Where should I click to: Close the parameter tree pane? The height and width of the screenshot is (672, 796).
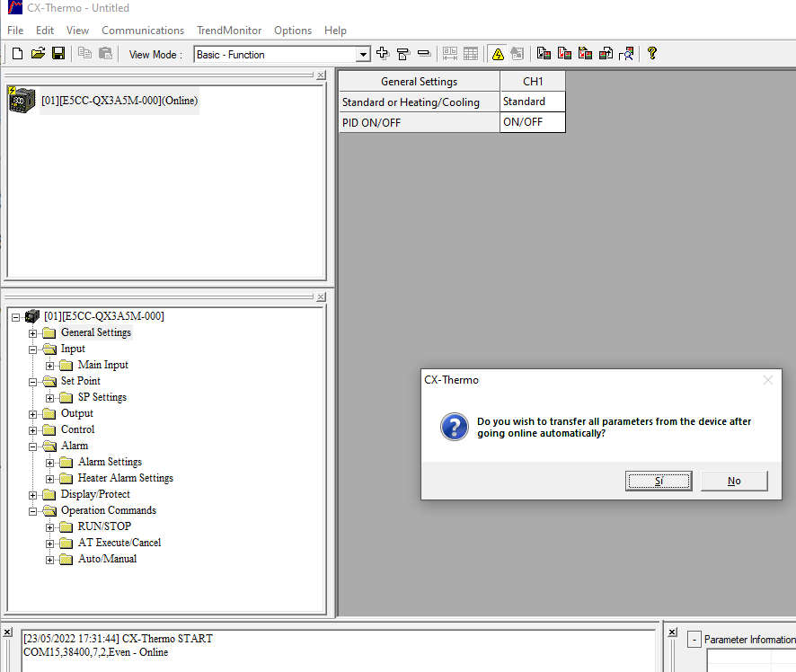click(x=321, y=296)
